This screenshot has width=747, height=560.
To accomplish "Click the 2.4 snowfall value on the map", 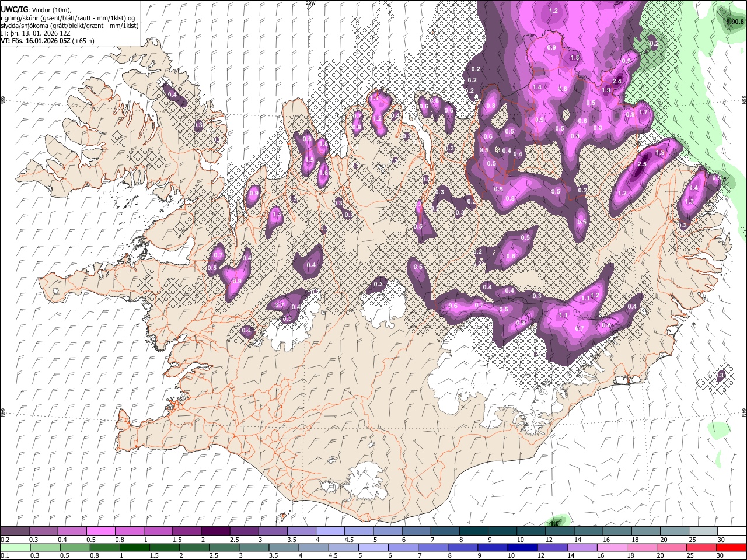I will 617,81.
